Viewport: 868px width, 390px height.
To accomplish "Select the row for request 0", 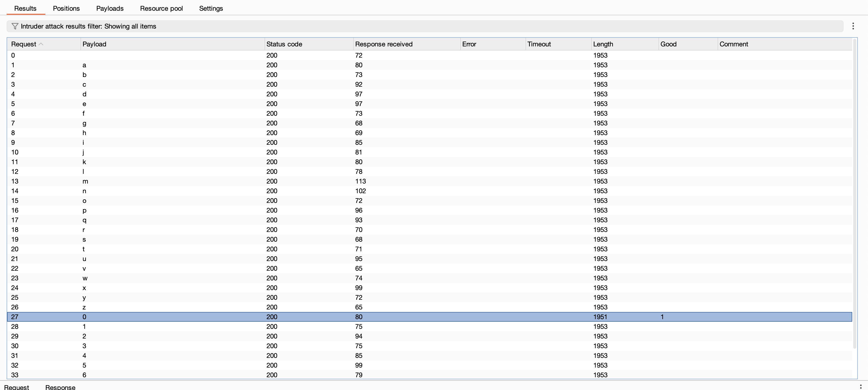I will pos(430,55).
